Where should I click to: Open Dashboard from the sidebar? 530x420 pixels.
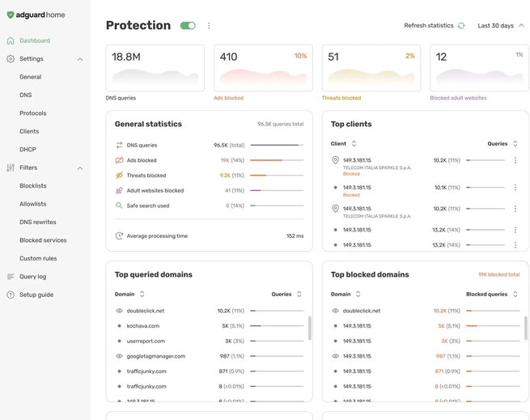tap(35, 40)
